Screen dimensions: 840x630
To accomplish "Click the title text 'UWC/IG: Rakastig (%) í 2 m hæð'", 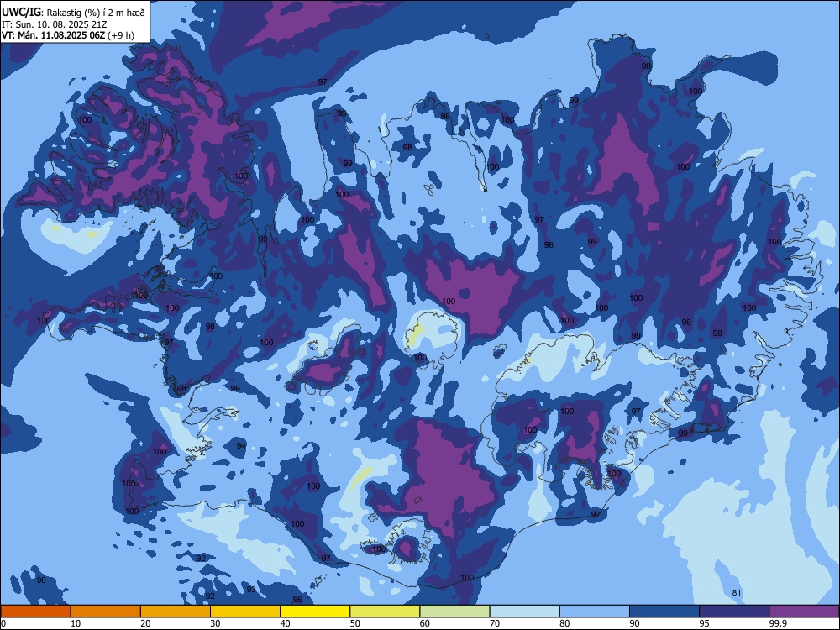I will coord(73,13).
